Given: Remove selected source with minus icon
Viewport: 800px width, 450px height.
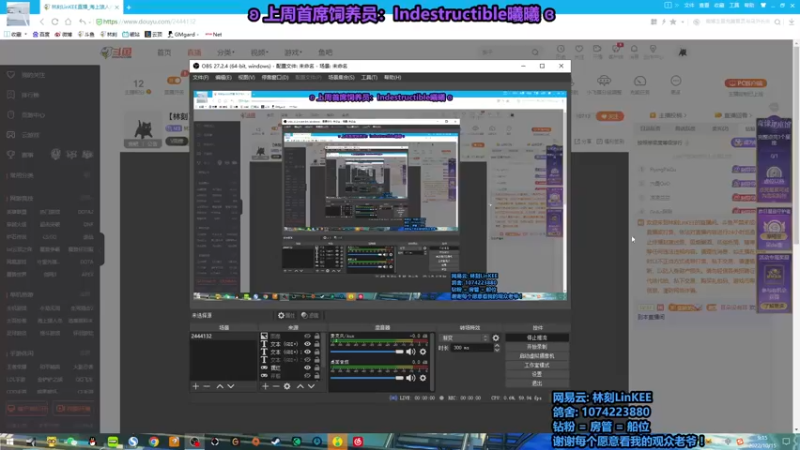Looking at the screenshot, I should coord(276,386).
